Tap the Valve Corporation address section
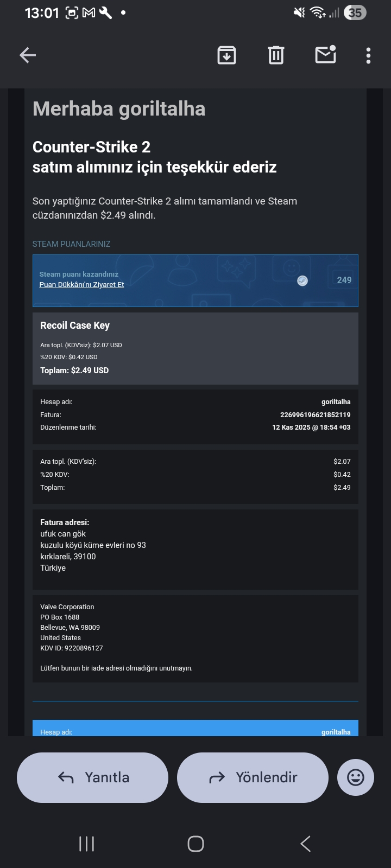391x868 pixels. click(195, 639)
